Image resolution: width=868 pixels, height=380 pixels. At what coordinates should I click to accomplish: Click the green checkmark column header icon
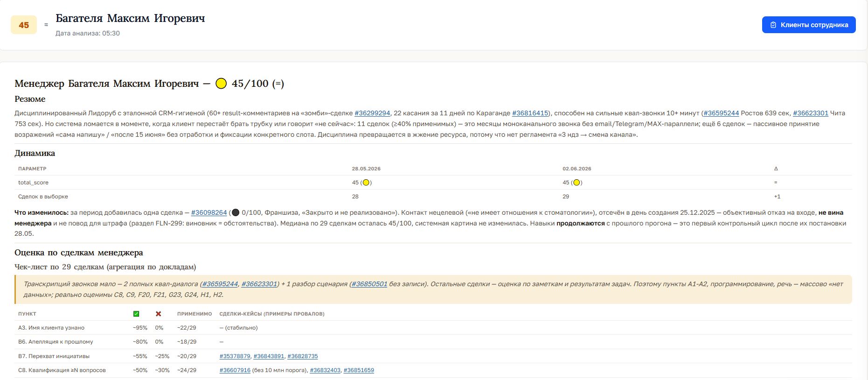click(136, 314)
